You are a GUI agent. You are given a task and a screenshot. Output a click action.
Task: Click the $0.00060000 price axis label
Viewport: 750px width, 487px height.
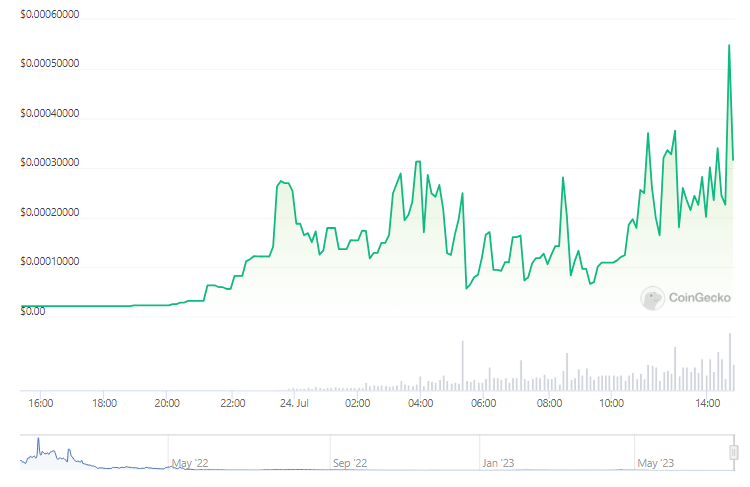click(50, 17)
